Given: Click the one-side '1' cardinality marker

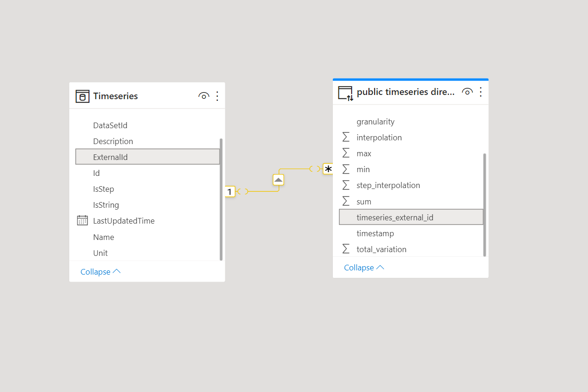Looking at the screenshot, I should pyautogui.click(x=229, y=191).
